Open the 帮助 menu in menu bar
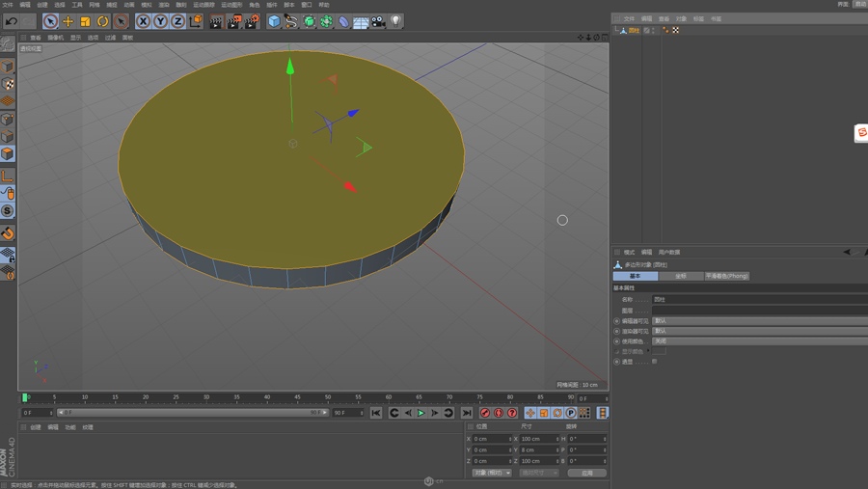 324,5
